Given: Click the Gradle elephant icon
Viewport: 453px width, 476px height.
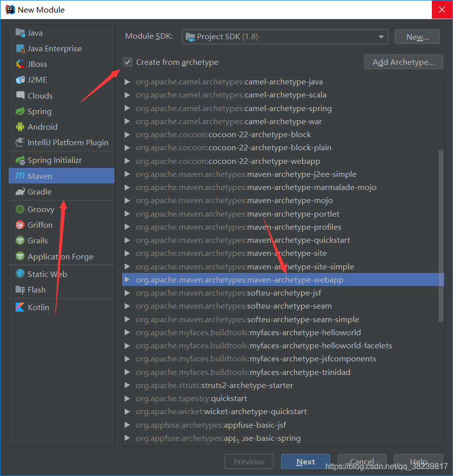Looking at the screenshot, I should point(20,192).
